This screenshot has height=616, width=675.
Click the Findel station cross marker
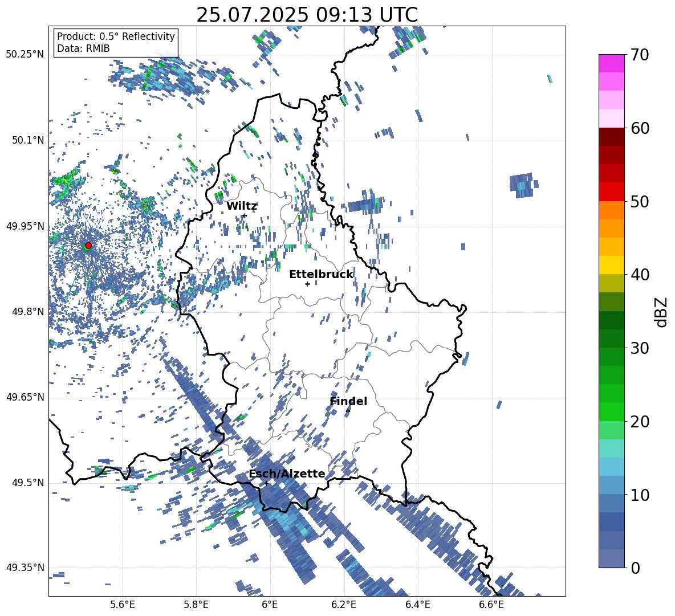pyautogui.click(x=348, y=411)
